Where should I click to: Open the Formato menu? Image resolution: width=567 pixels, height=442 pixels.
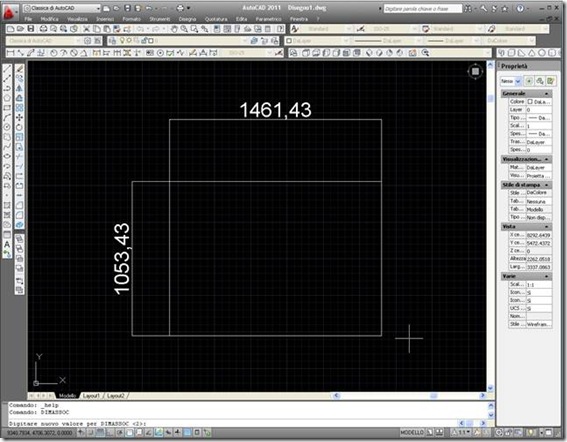point(131,19)
